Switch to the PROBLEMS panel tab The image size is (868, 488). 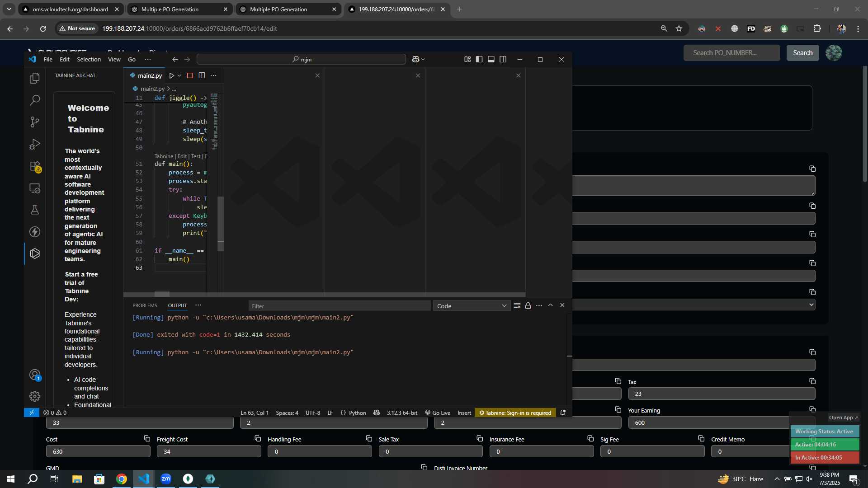click(145, 305)
